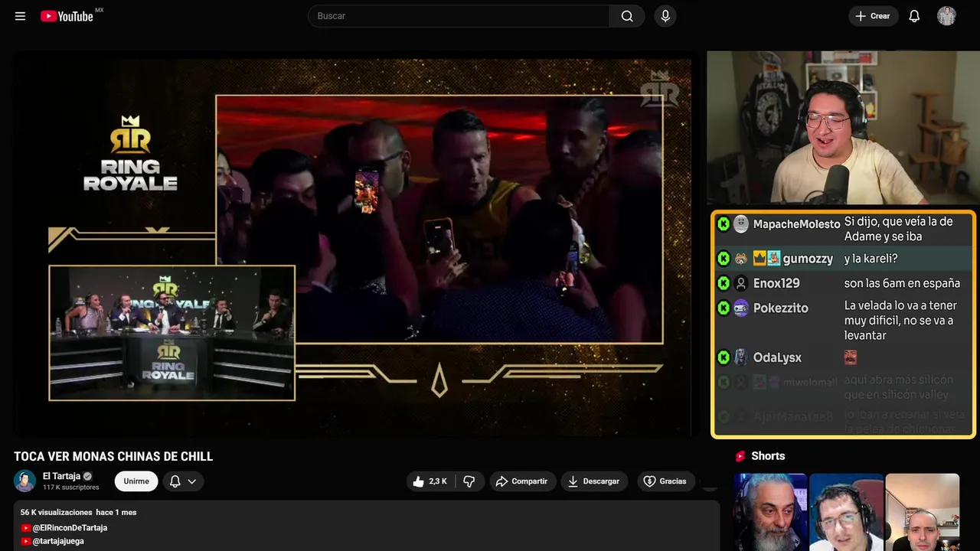The width and height of the screenshot is (980, 551).
Task: Dislike the video with thumbs down
Action: 469,481
